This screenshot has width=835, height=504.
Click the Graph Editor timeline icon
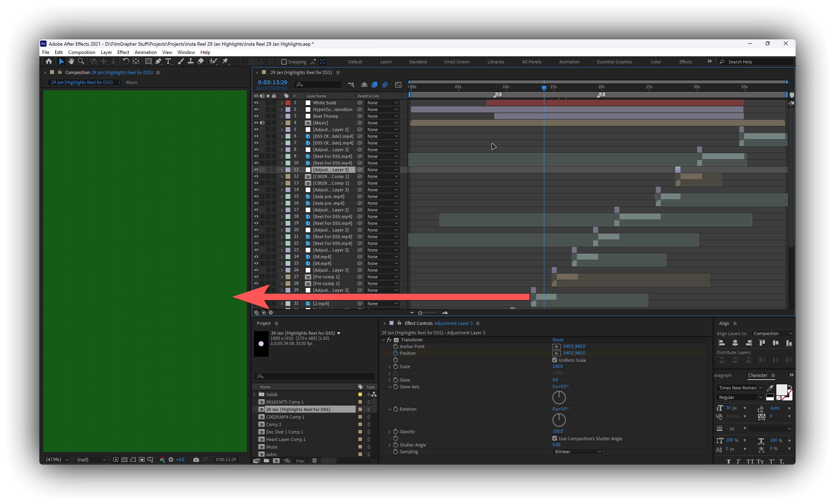398,85
